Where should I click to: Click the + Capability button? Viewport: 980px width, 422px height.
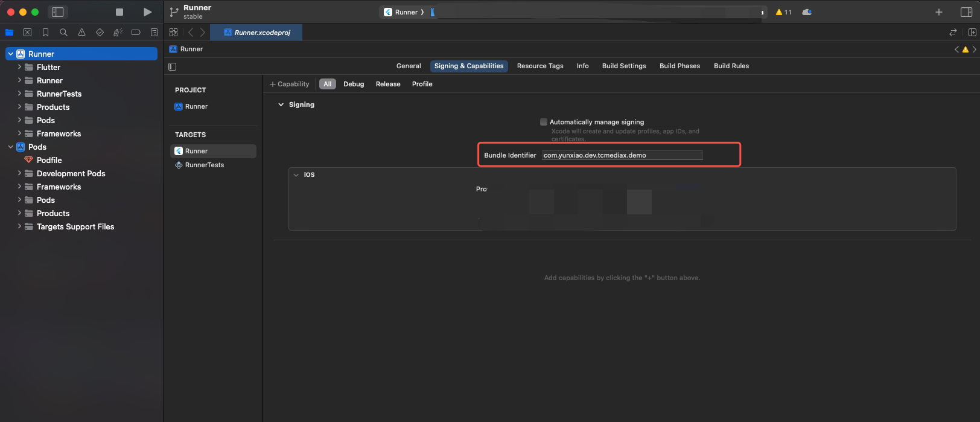[x=289, y=84]
